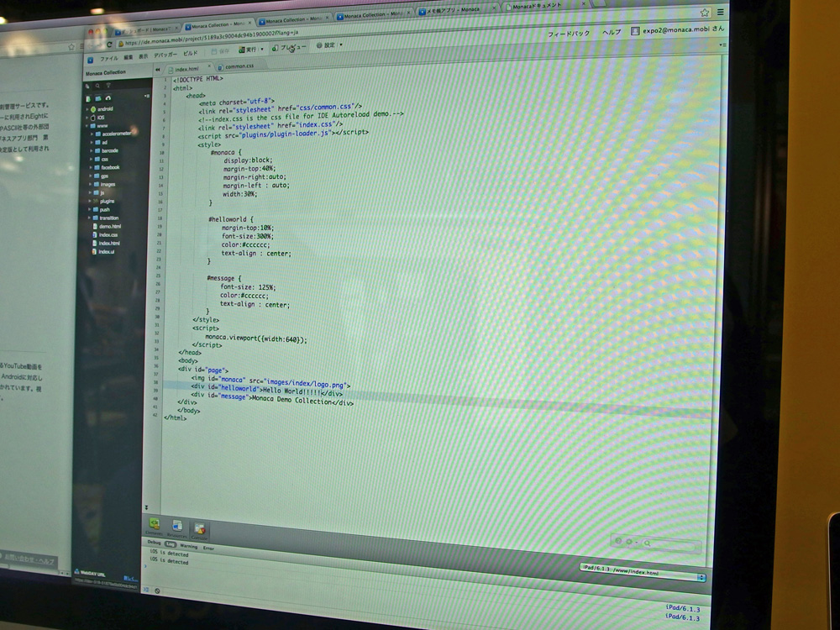Select the Debug console filter

click(x=154, y=543)
